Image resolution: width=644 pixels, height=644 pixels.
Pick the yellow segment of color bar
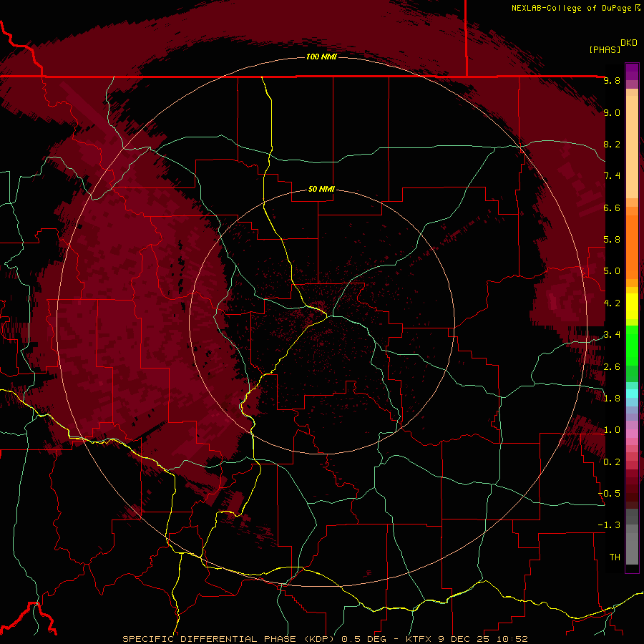[x=632, y=306]
